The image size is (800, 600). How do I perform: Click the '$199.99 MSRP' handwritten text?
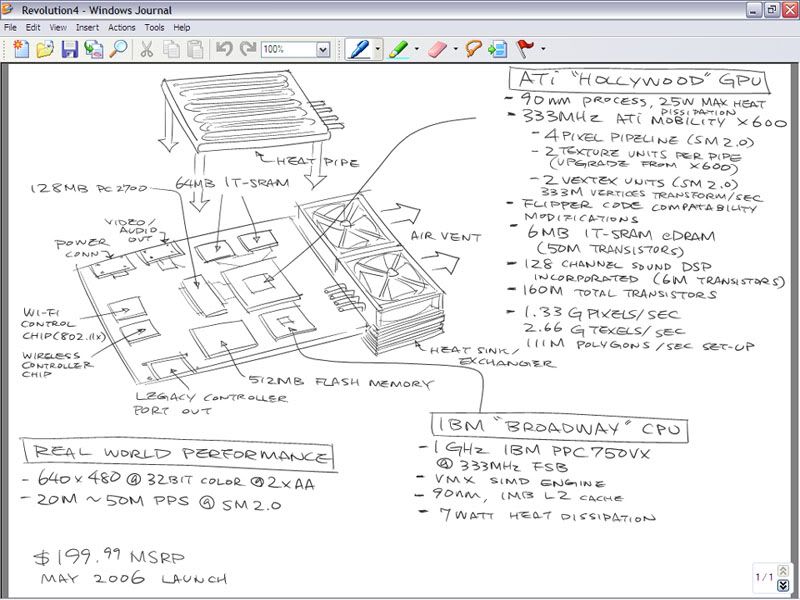point(109,557)
